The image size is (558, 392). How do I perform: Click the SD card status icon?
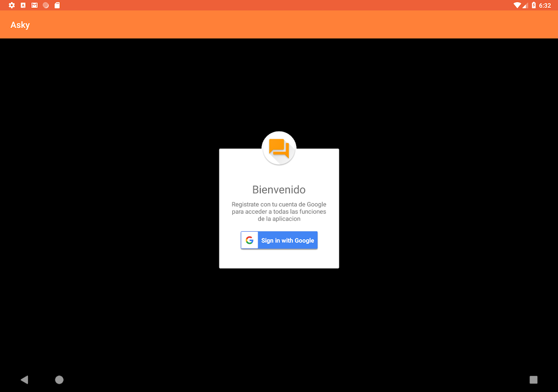(57, 5)
